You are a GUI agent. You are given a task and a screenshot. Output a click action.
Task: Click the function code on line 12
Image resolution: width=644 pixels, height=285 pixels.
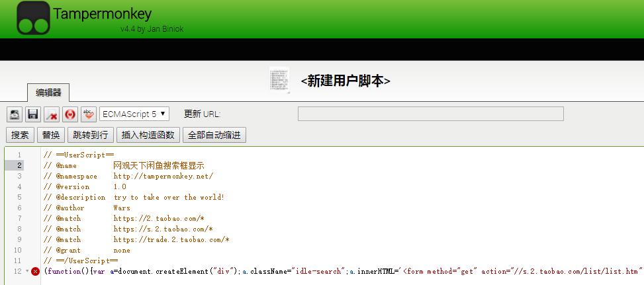tap(343, 272)
